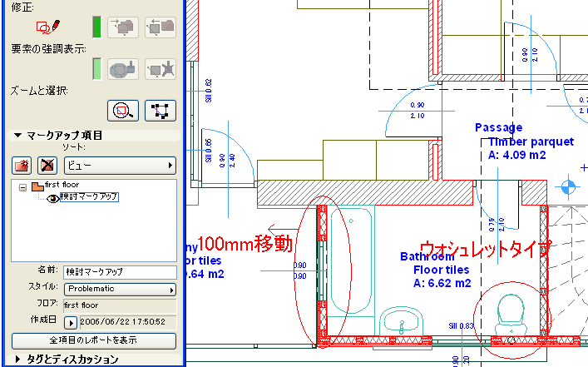Click the red markup correction pen icon
588x367 pixels.
click(x=48, y=27)
